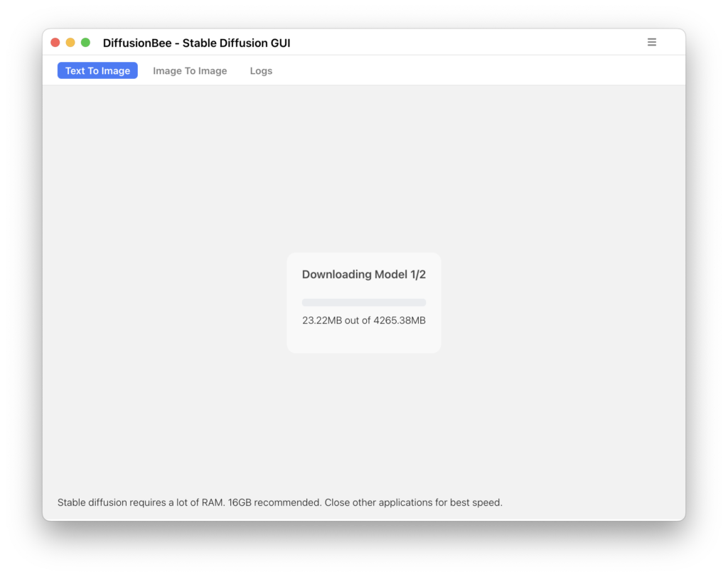Viewport: 728px width, 577px height.
Task: Click the word Model in the download heading
Action: pyautogui.click(x=391, y=275)
